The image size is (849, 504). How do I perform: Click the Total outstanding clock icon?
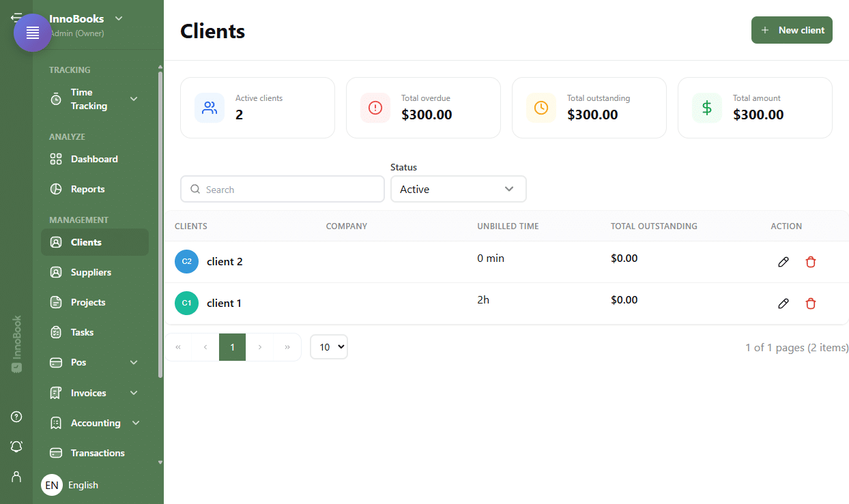pos(541,108)
